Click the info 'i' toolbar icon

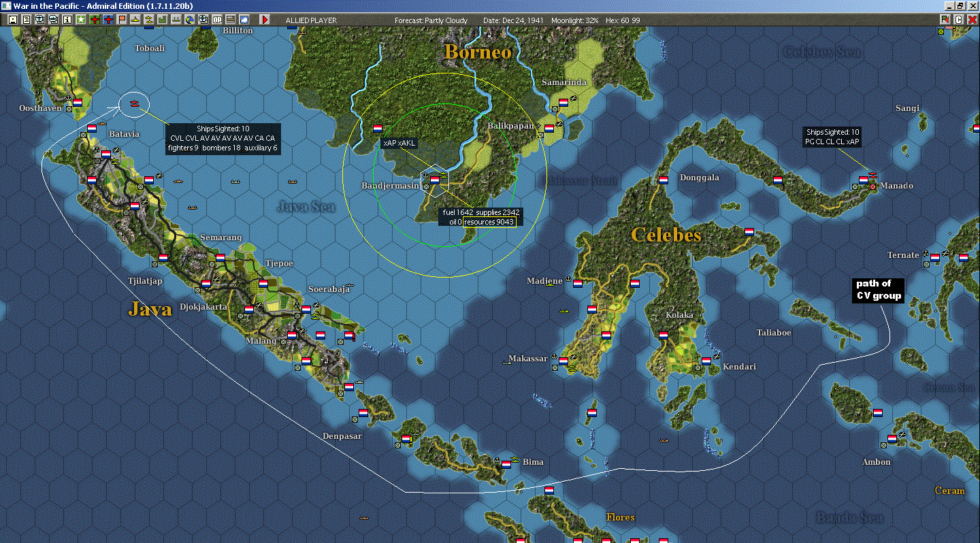[x=67, y=20]
